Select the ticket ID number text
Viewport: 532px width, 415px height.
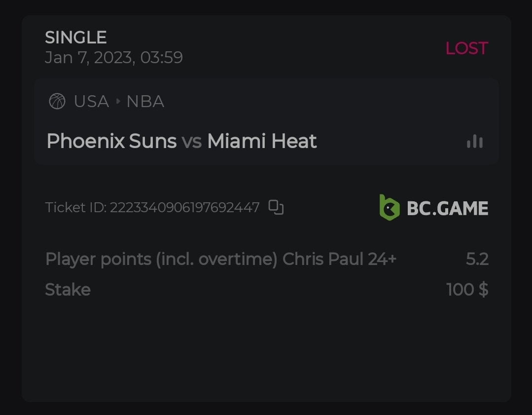point(184,208)
